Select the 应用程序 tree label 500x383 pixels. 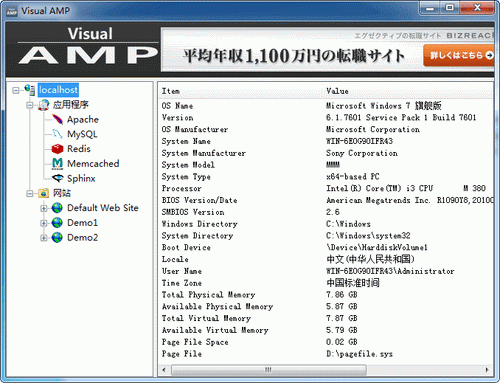click(x=71, y=105)
